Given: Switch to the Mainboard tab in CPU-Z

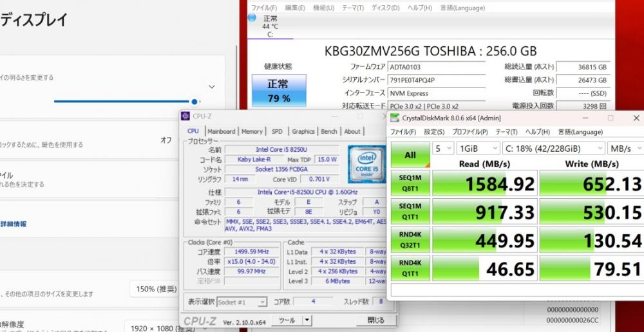Looking at the screenshot, I should (222, 131).
